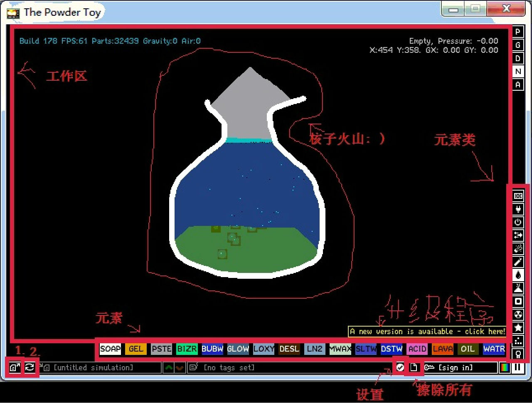Select the BUBW element
This screenshot has width=532, height=404.
(x=212, y=349)
